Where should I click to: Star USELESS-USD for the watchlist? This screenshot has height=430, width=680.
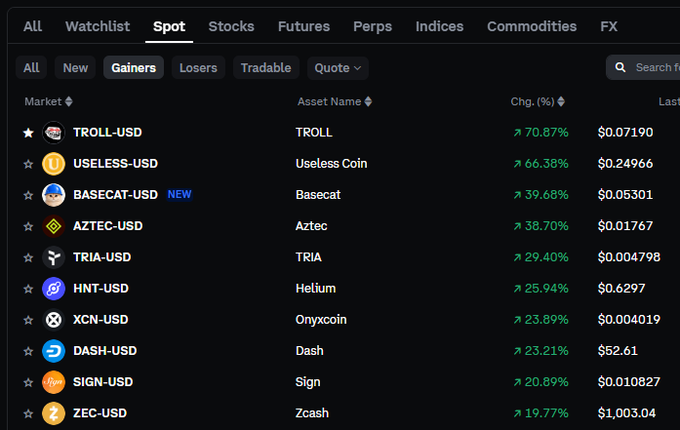[x=28, y=164]
